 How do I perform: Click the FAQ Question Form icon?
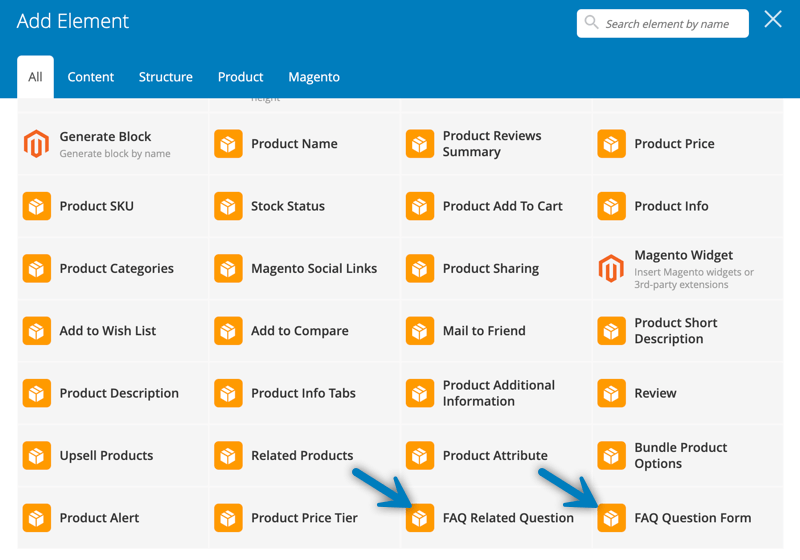point(611,518)
